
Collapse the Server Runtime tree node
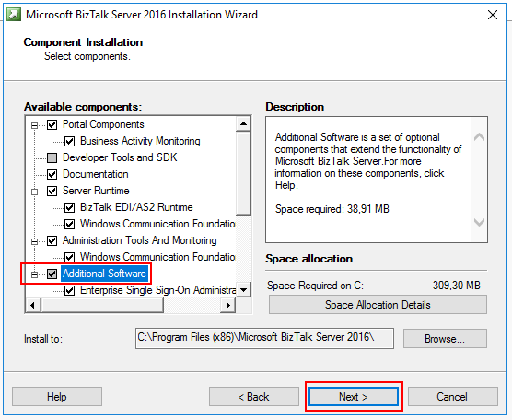(34, 192)
